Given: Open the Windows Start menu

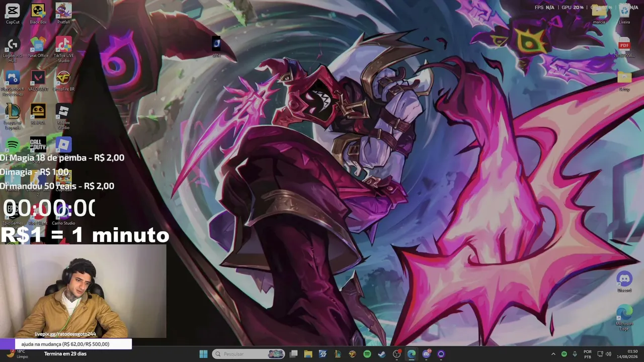Looking at the screenshot, I should pos(203,354).
